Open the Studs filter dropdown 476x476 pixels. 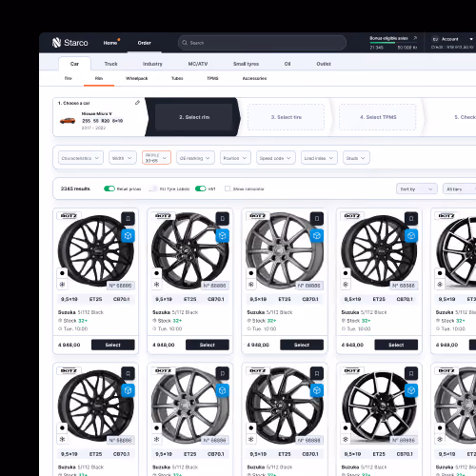(356, 158)
